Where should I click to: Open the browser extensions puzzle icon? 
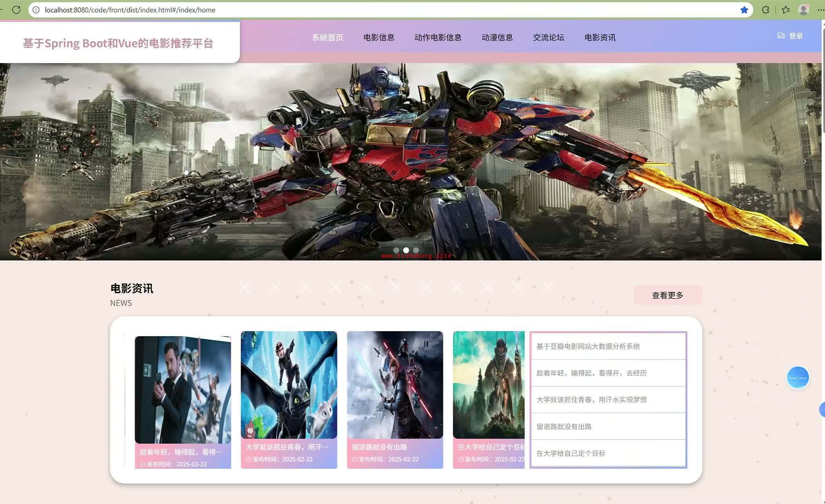click(x=765, y=10)
